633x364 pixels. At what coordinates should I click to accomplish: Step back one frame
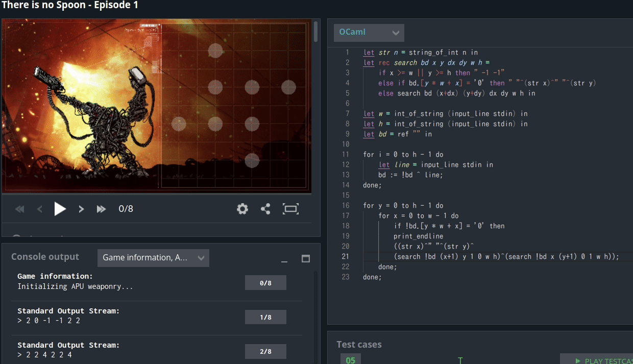pyautogui.click(x=40, y=209)
